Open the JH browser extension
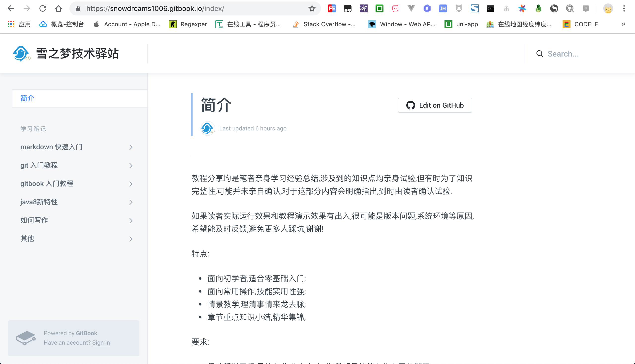Image resolution: width=635 pixels, height=364 pixels. coord(443,8)
